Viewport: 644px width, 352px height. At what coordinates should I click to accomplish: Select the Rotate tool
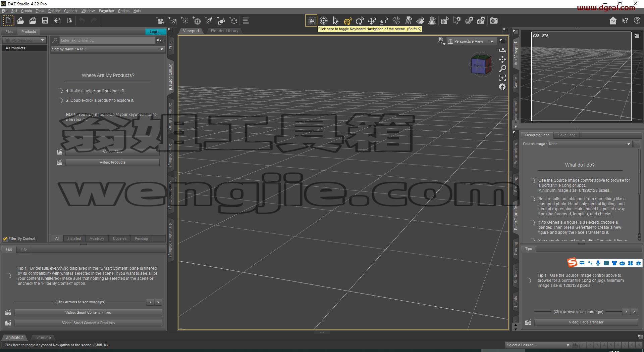pyautogui.click(x=360, y=21)
